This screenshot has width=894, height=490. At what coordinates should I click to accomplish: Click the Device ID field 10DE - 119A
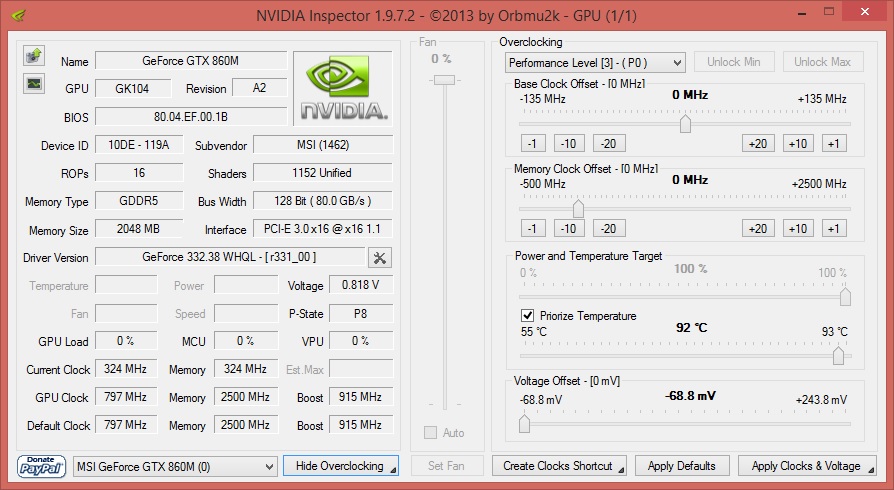click(x=139, y=144)
